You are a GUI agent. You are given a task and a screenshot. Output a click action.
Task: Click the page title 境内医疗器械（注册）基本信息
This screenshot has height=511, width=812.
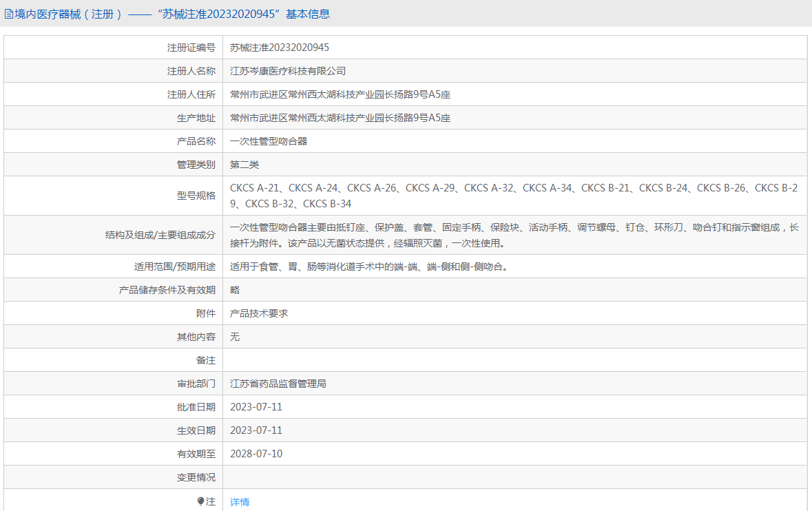pos(172,14)
